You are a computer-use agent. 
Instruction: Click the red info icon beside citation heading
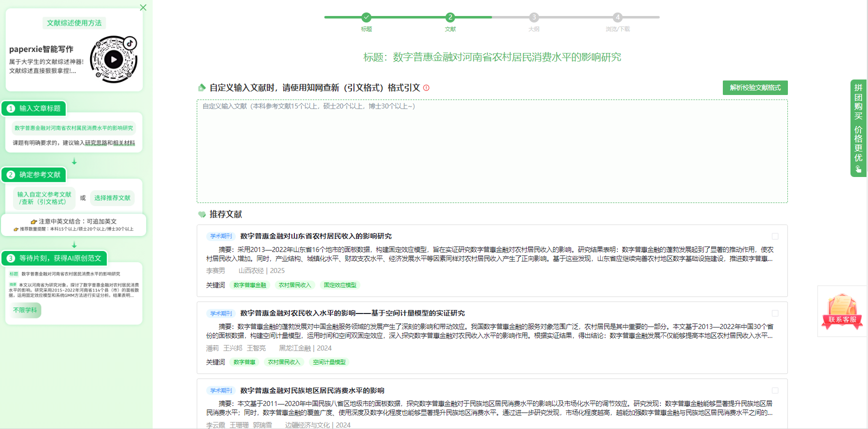pos(426,88)
